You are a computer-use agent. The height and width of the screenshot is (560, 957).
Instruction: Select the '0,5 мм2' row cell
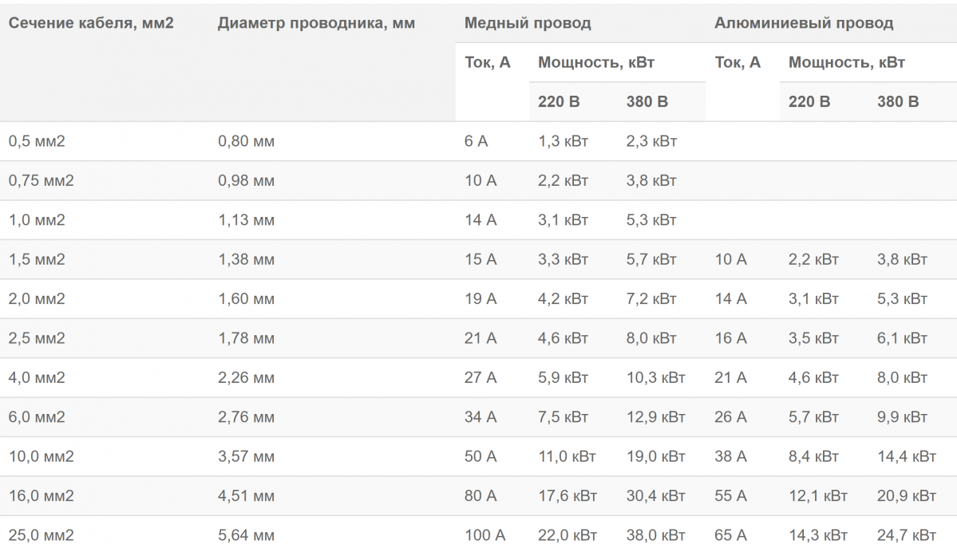coord(37,141)
